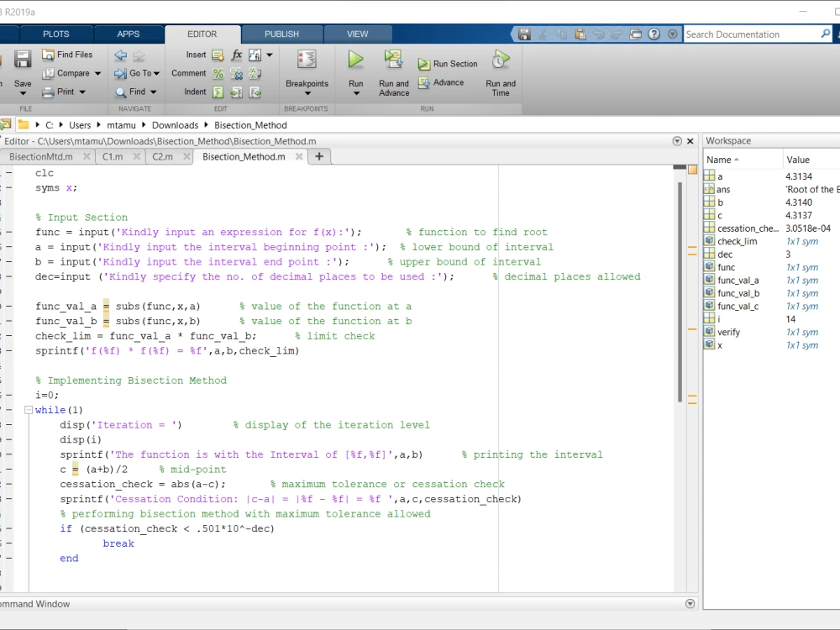
Task: Switch to PUBLISH ribbon tab
Action: pos(281,34)
